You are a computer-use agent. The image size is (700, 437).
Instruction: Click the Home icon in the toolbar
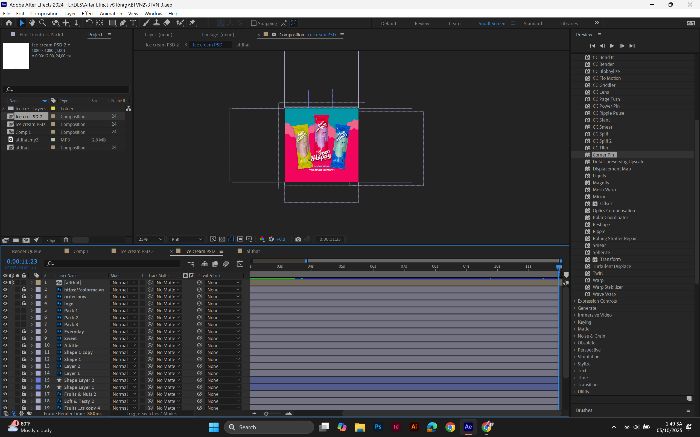click(9, 23)
